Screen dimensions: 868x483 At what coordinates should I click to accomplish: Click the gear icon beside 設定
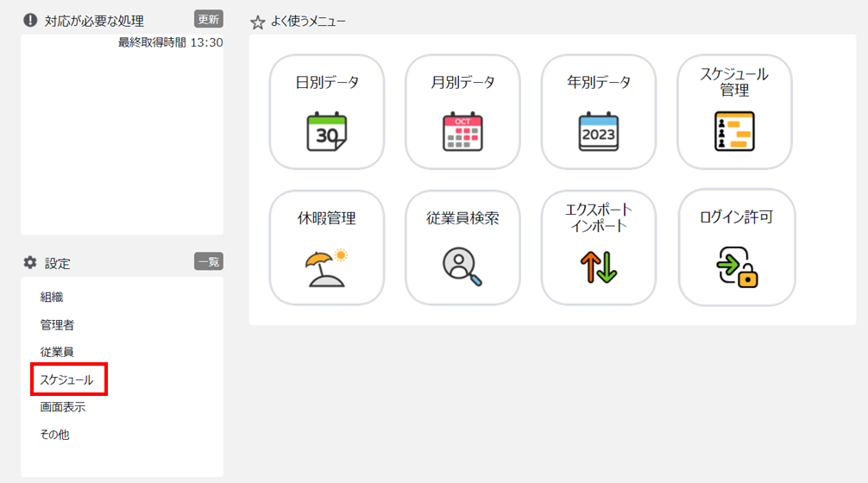(30, 262)
